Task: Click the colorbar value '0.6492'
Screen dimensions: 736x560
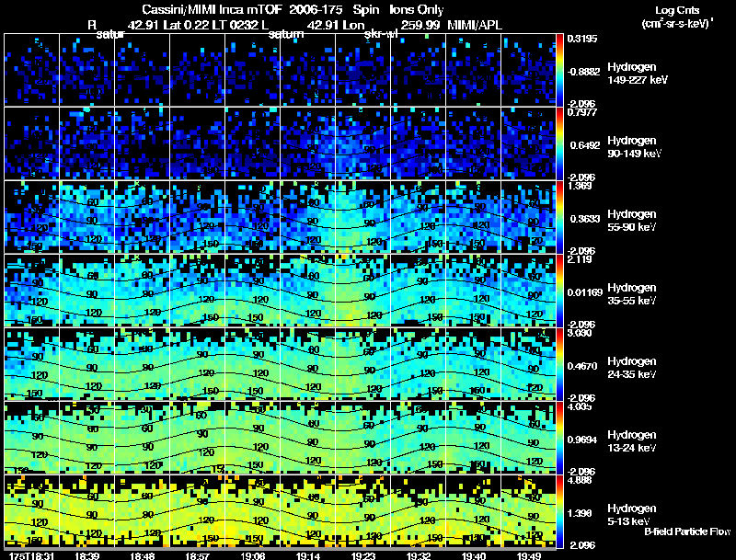Action: (x=585, y=145)
